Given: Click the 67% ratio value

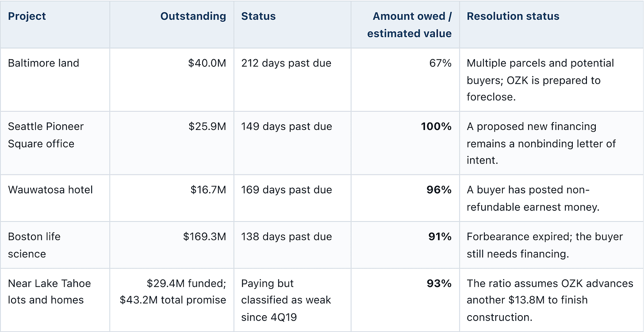Looking at the screenshot, I should pos(440,63).
